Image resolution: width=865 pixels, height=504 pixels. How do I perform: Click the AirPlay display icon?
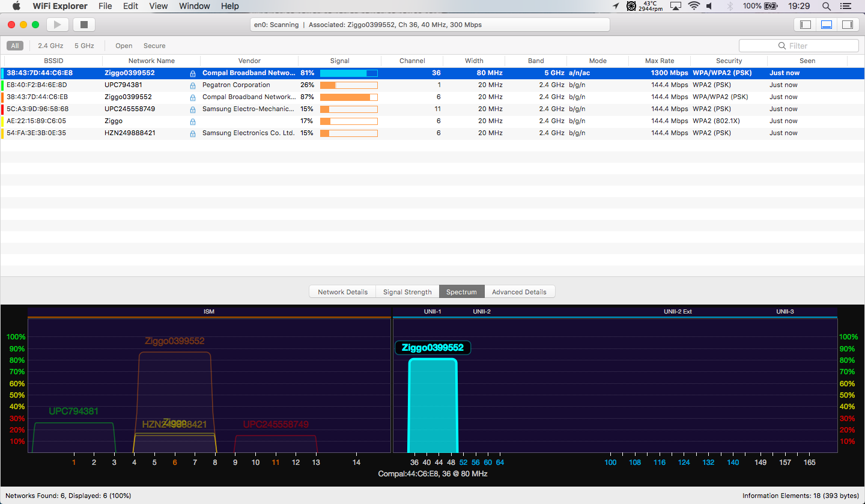(x=676, y=6)
